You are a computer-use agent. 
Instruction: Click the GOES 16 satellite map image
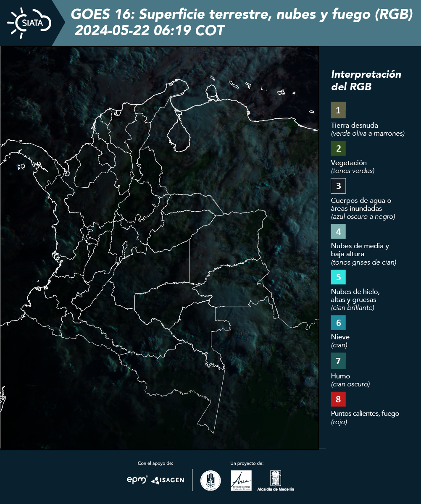(x=160, y=247)
